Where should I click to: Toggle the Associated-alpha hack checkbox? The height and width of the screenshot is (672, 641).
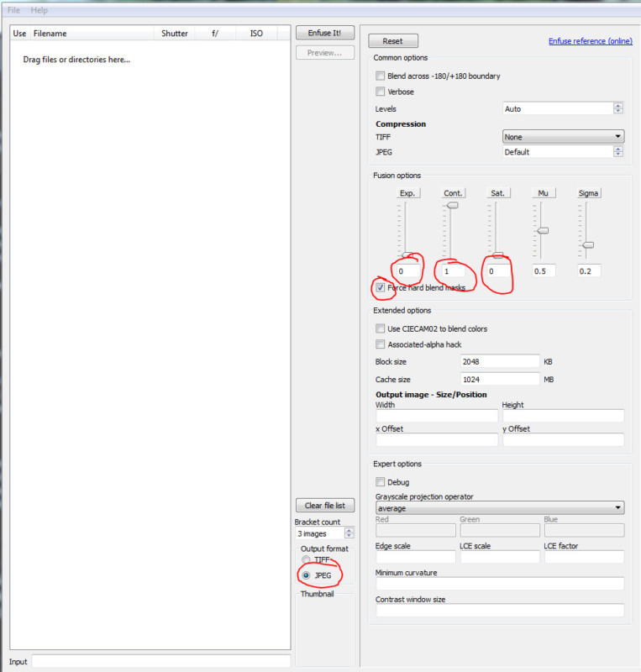[x=380, y=344]
